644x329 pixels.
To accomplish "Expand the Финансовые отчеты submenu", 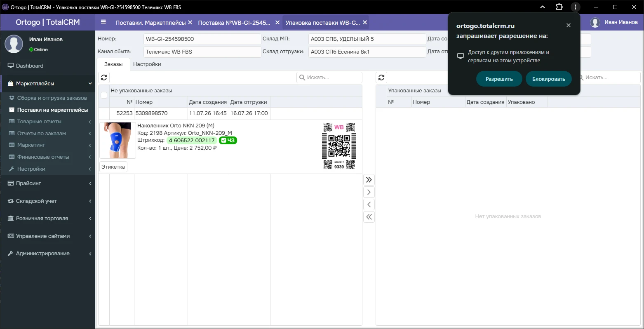I will point(90,157).
